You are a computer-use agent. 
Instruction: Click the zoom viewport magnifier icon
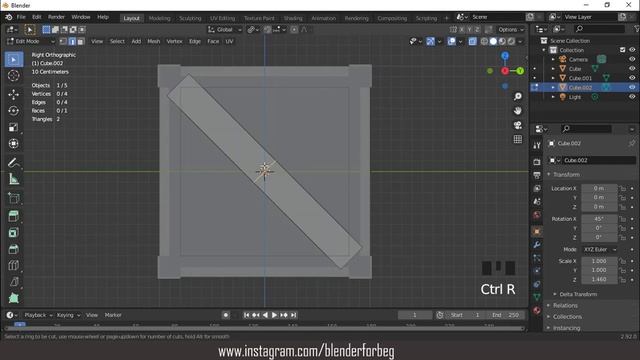coord(518,96)
